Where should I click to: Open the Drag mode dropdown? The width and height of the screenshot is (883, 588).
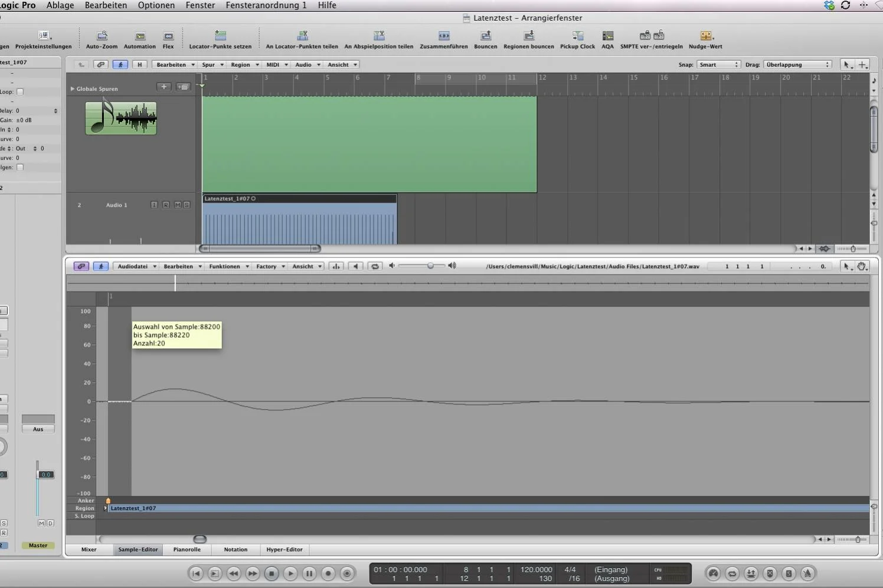[797, 65]
